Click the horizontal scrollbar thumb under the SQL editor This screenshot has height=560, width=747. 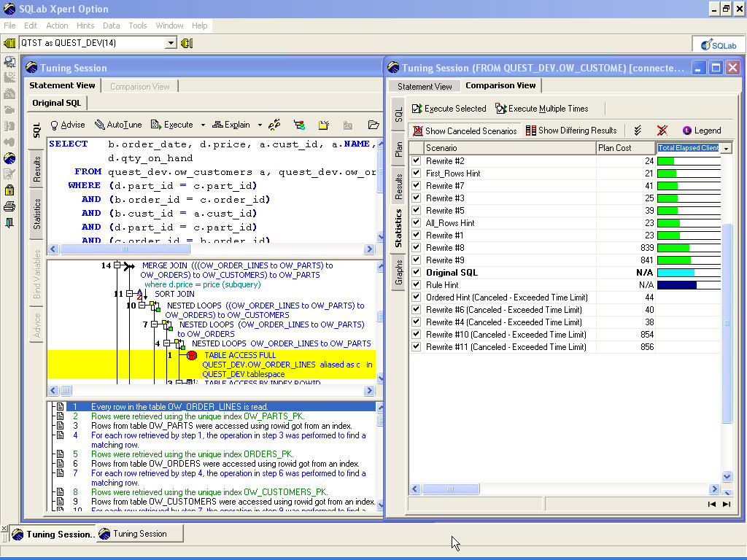tap(125, 249)
